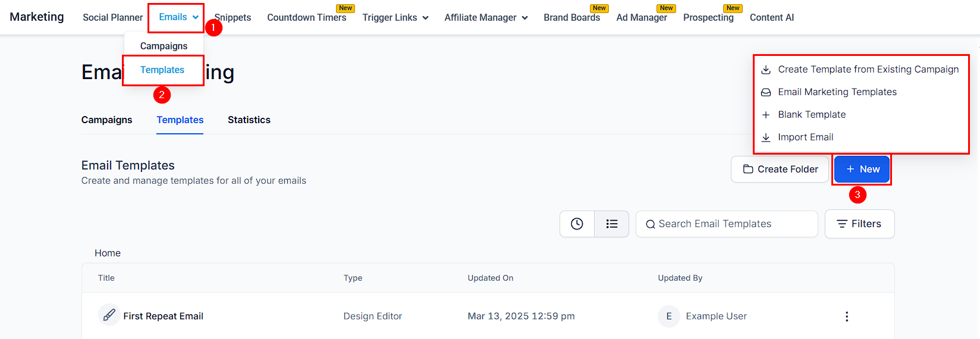
Task: Open the Campaigns tab under Email Marketing
Action: point(107,120)
